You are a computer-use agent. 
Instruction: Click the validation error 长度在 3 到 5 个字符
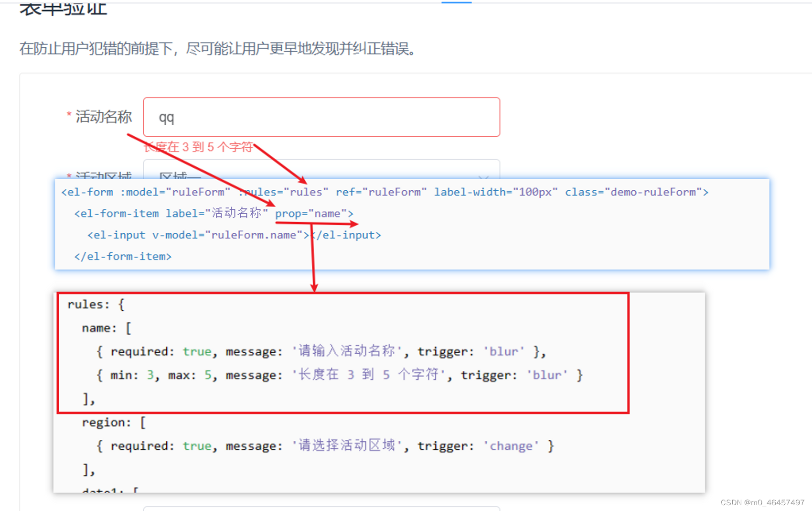198,147
